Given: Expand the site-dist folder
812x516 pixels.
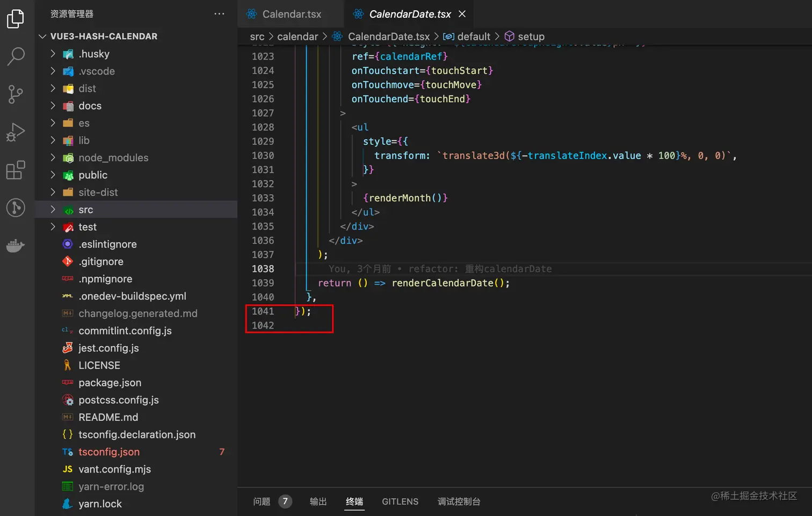Looking at the screenshot, I should coord(136,192).
